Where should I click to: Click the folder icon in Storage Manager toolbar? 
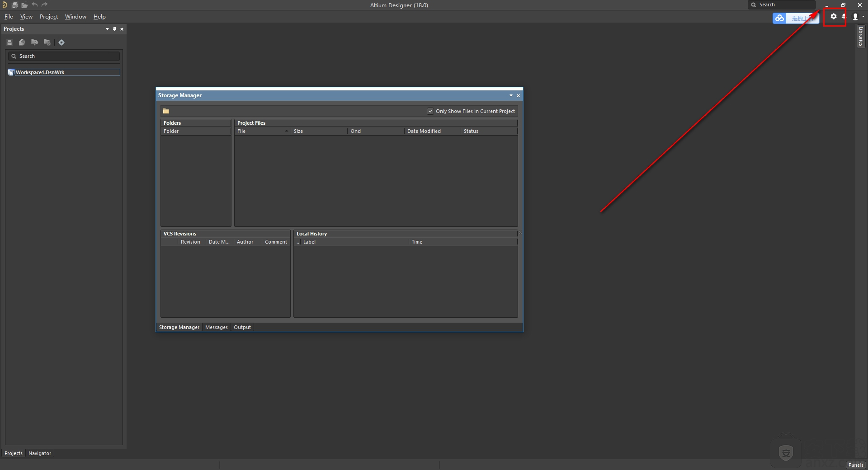click(166, 111)
